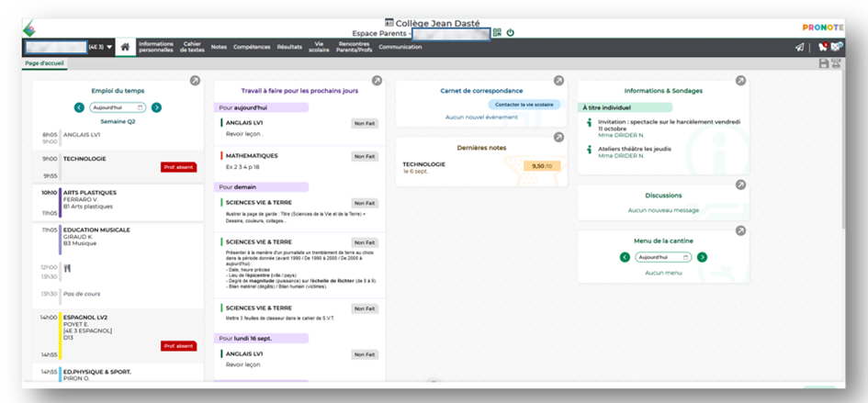The width and height of the screenshot is (868, 403).
Task: Click the QR code icon near Espace Parents
Action: 497,32
